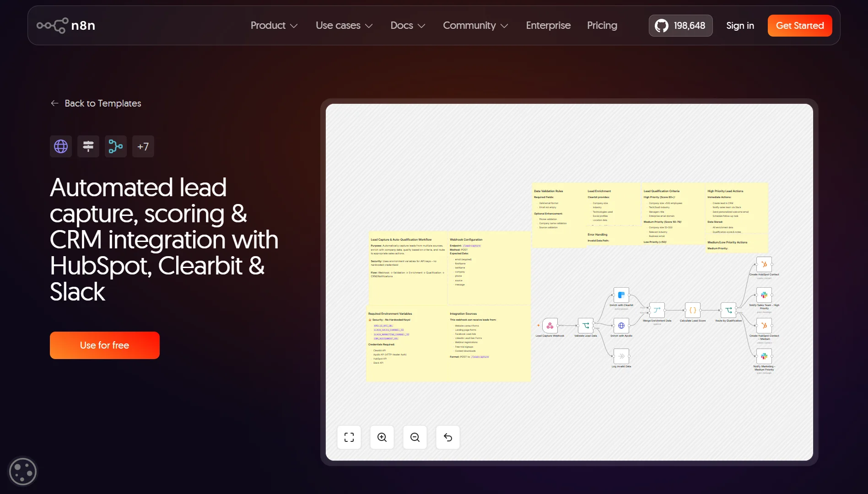The image size is (868, 494).
Task: Select the Merge Enrichment Data node
Action: click(657, 310)
